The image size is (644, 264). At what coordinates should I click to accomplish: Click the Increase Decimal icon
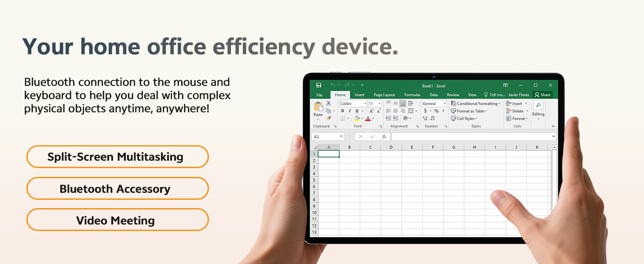pos(425,118)
